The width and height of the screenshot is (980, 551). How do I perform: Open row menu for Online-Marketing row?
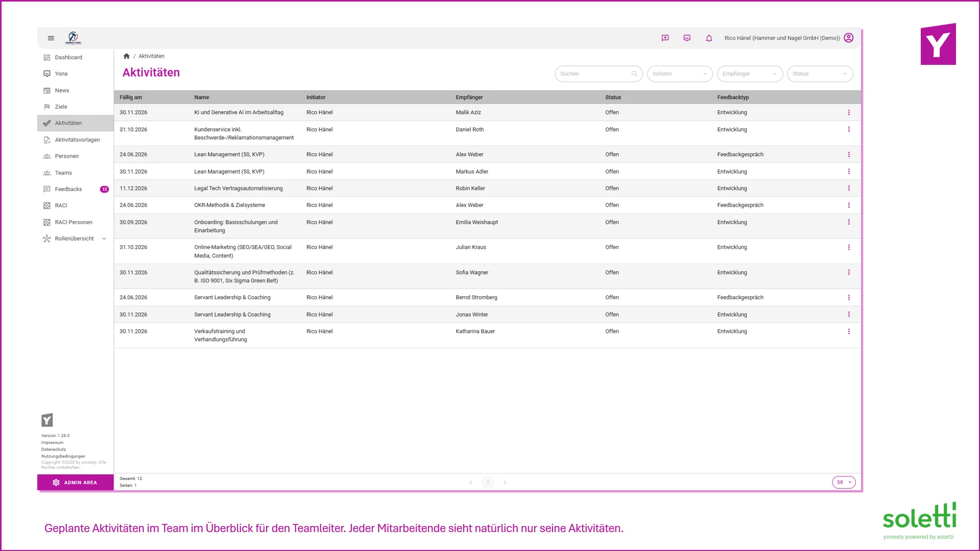pos(849,247)
